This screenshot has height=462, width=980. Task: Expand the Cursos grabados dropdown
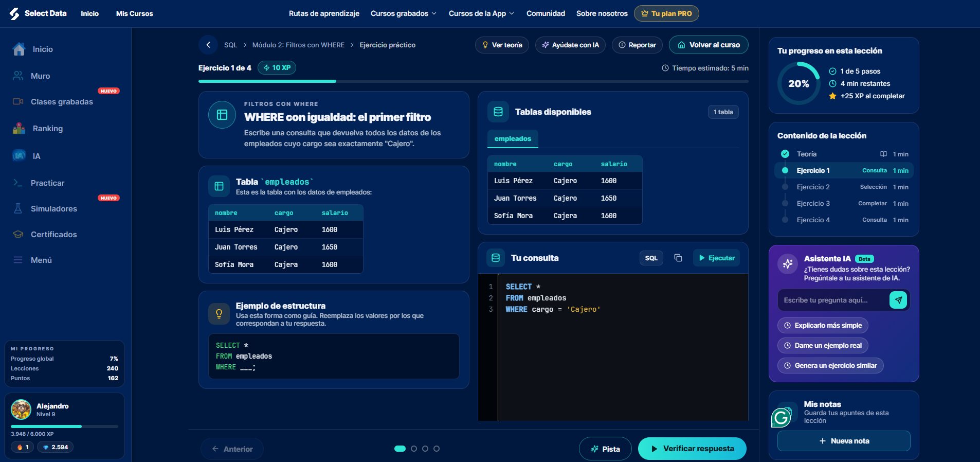click(404, 13)
